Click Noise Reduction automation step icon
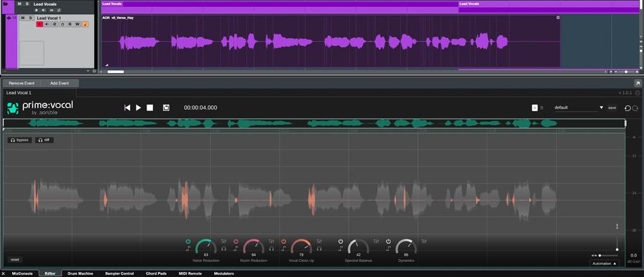Viewport: 644px width, 277px height. click(188, 248)
